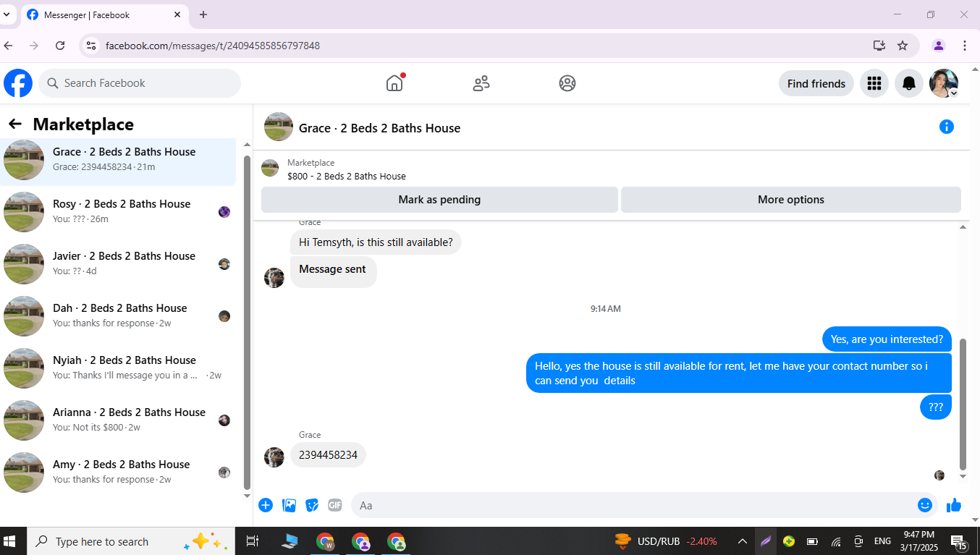Screen dimensions: 980x555
Task: Click the '???' sent message bubble
Action: pyautogui.click(x=936, y=407)
